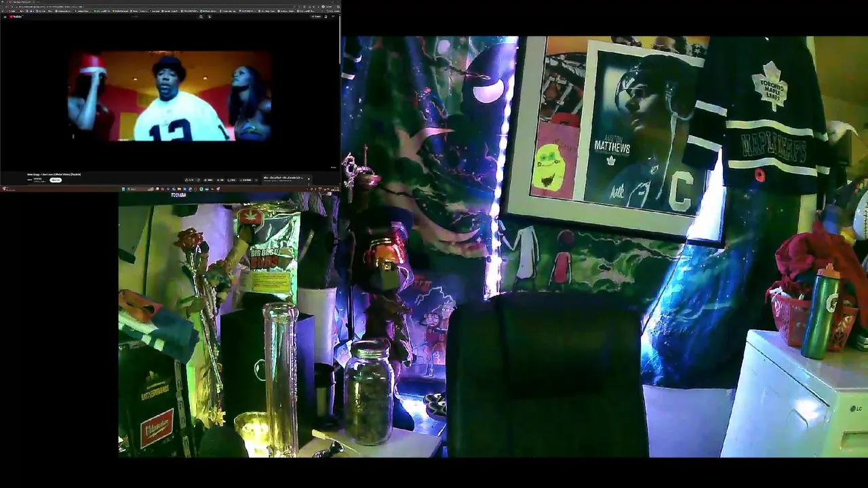Open the YouTube account avatar menu
Screen dimensions: 868x488
[x=333, y=16]
